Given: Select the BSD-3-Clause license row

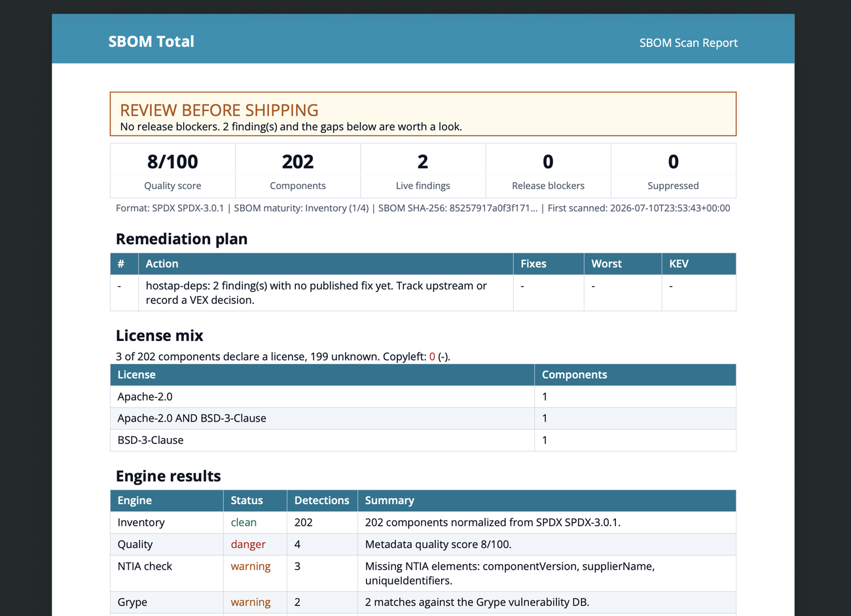Looking at the screenshot, I should 423,440.
